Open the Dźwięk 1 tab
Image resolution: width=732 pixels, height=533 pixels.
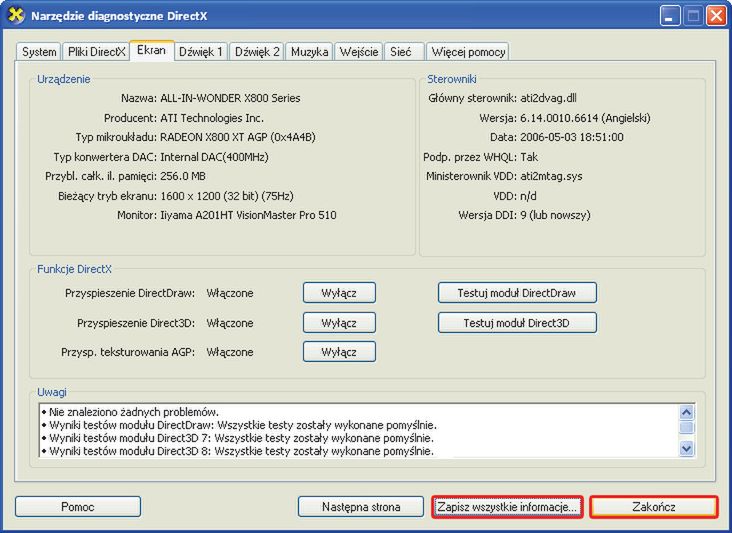(x=201, y=52)
